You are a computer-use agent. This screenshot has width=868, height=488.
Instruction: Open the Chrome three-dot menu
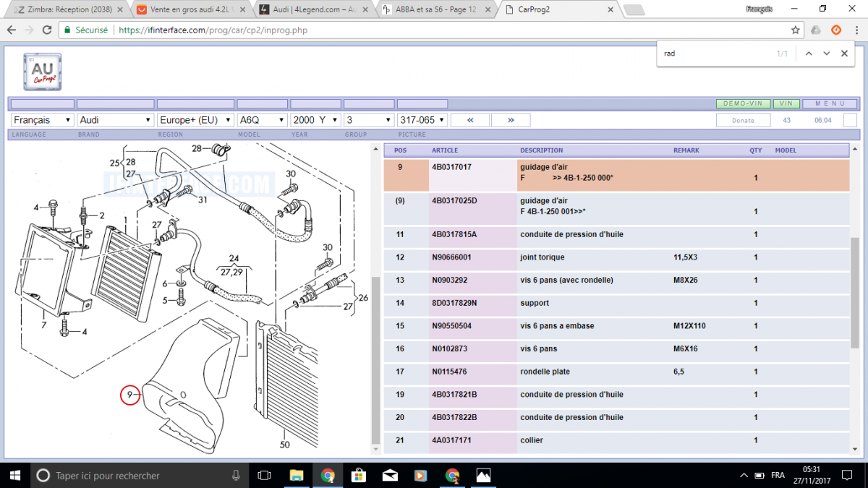tap(856, 30)
